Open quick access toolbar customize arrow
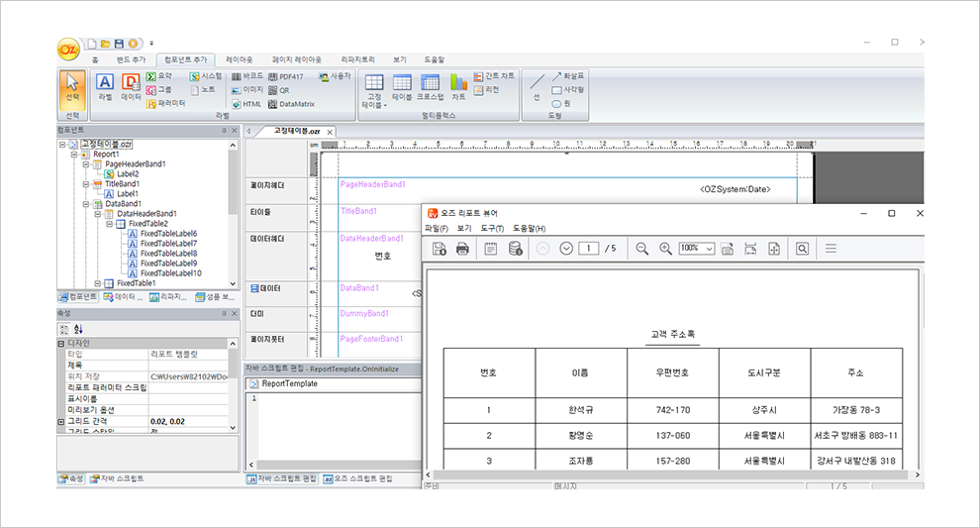 (151, 44)
